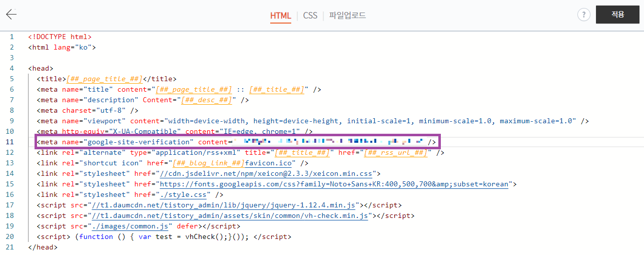This screenshot has height=255, width=644.
Task: Click the [##_title_##] placeholder in meta title line
Action: coord(277,90)
